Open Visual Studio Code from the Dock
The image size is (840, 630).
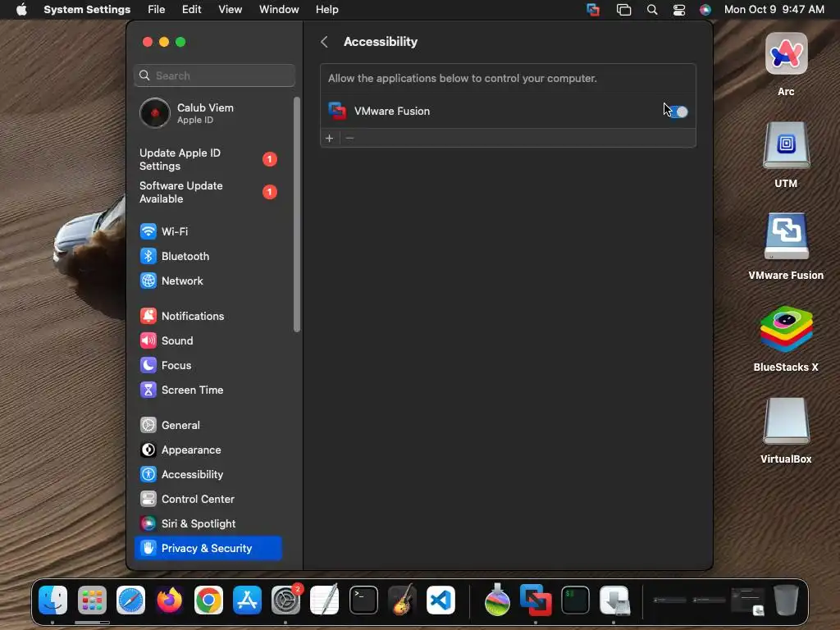coord(441,600)
